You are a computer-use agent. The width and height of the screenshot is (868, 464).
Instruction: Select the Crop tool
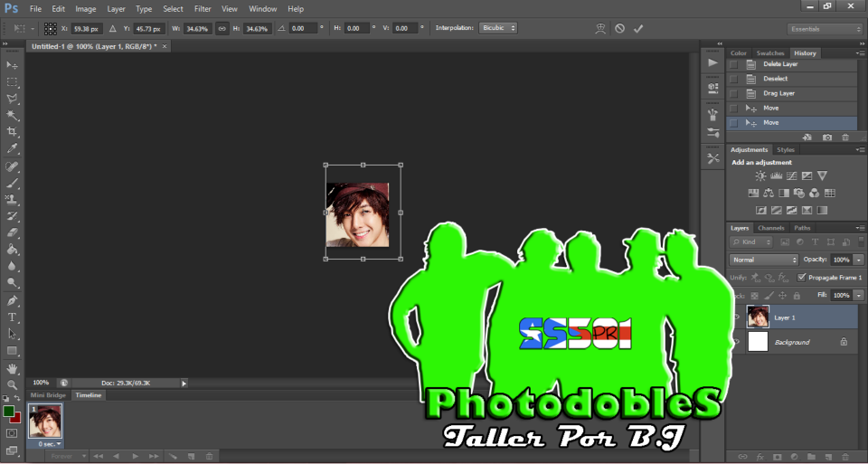(12, 132)
